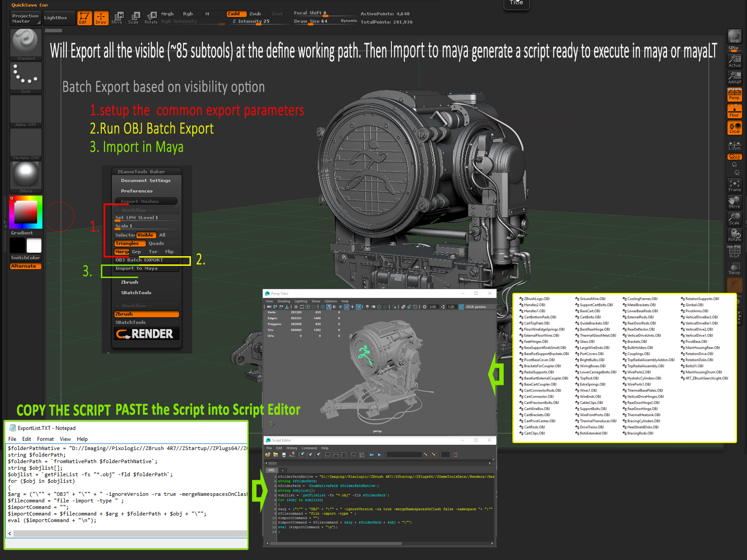Viewport: 747px width, 560px height.
Task: Click the Execute All icon in Script Editor
Action: pos(372,455)
